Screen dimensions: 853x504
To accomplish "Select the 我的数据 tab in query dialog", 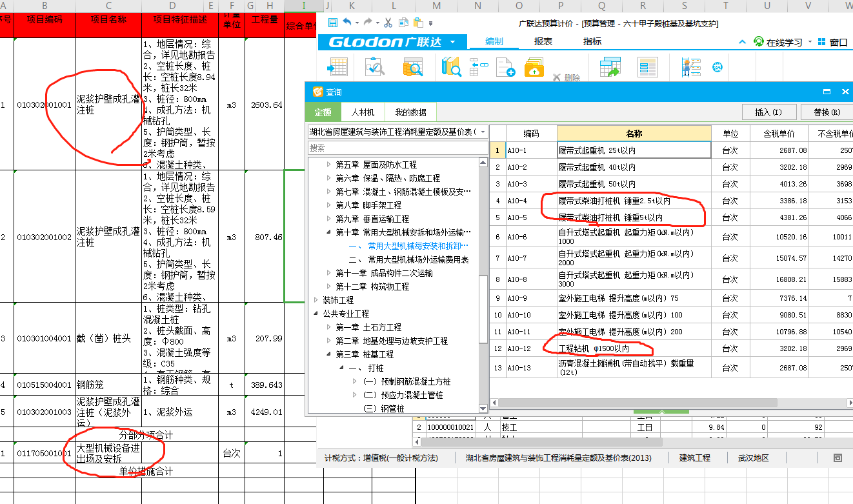I will (410, 112).
